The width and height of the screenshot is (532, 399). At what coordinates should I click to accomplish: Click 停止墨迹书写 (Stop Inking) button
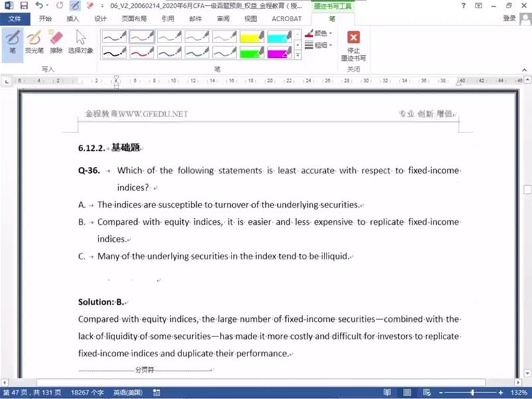[354, 45]
